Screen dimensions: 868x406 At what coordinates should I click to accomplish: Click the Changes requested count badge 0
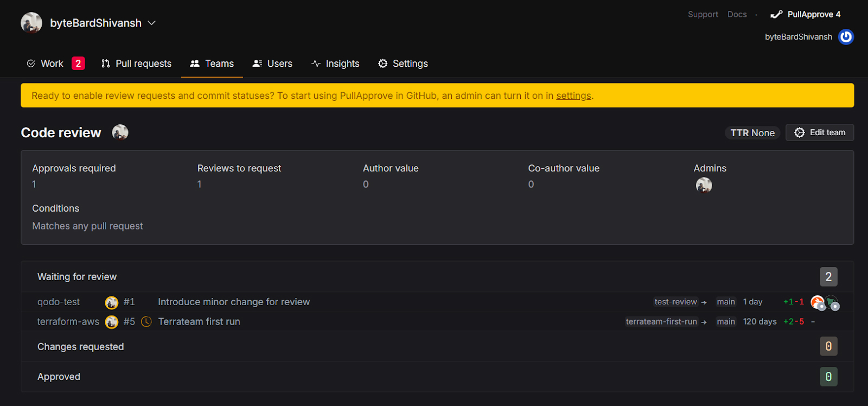828,346
